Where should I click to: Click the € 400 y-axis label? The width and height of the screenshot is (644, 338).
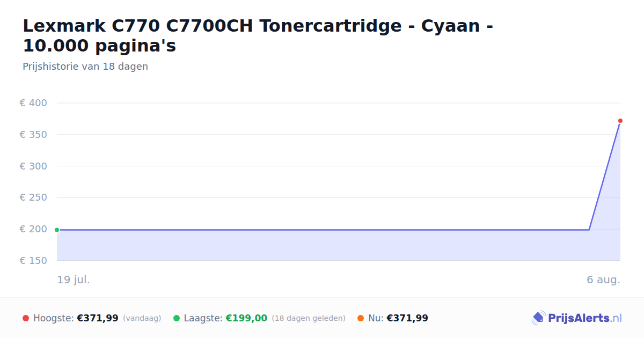33,103
